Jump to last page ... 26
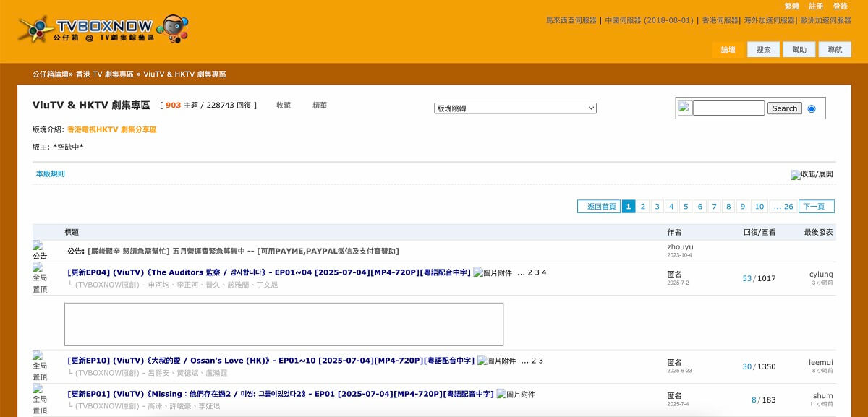Image resolution: width=868 pixels, height=417 pixels. point(783,207)
